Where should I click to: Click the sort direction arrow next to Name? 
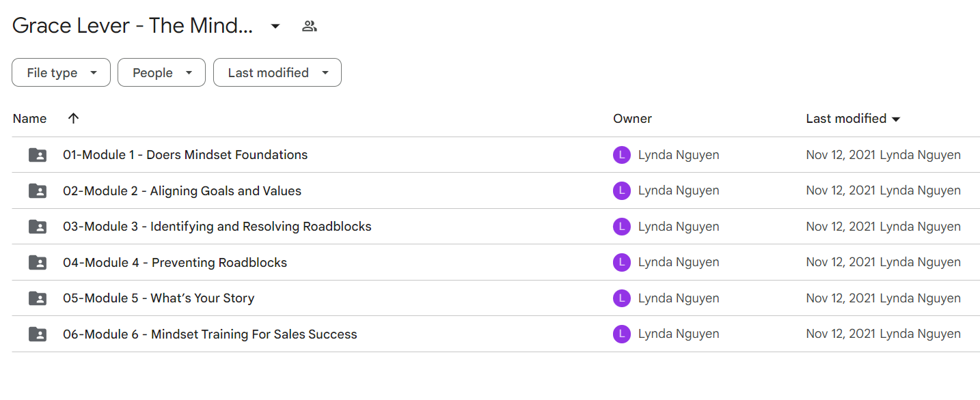click(74, 118)
